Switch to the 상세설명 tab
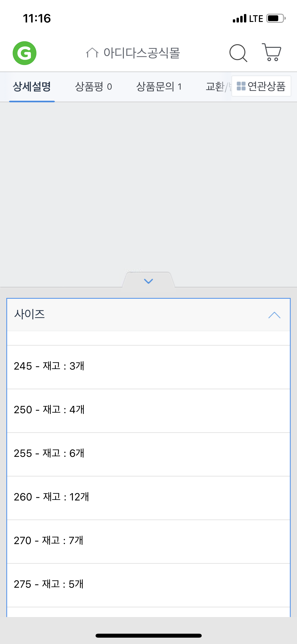The height and width of the screenshot is (644, 297). (32, 87)
